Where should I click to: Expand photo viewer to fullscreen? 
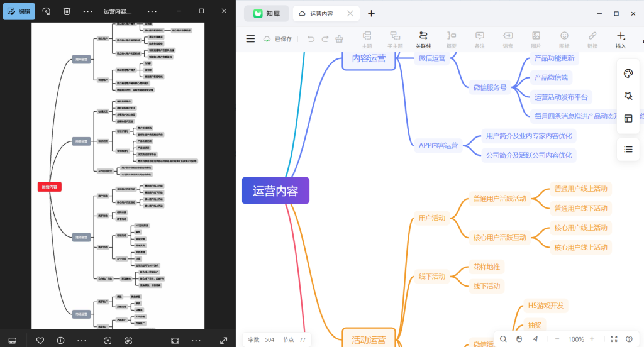(x=223, y=341)
